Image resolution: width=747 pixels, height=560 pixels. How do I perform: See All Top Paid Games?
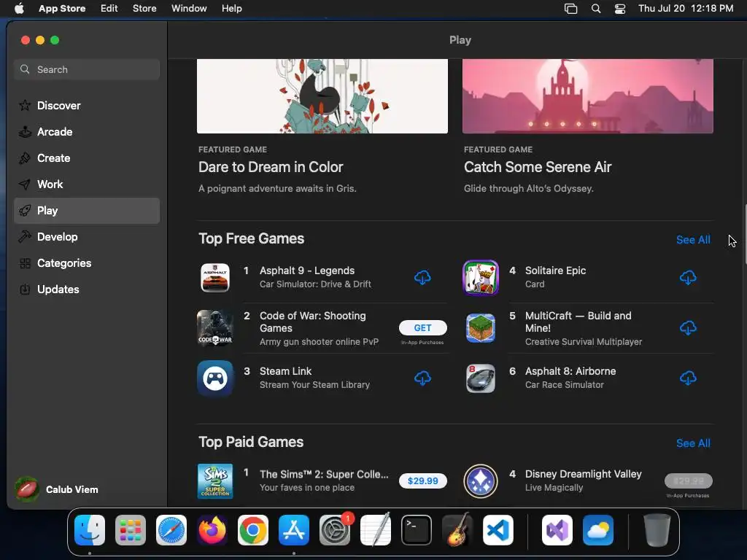(693, 443)
